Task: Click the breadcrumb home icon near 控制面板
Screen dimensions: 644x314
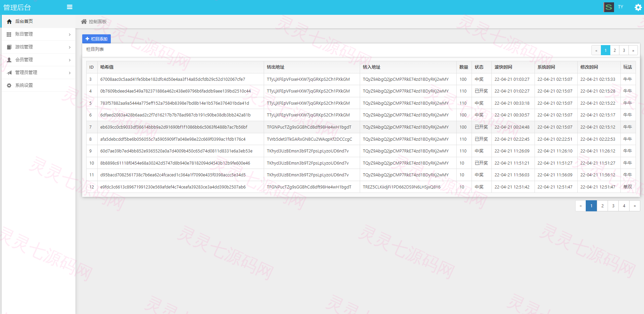Action: coord(84,22)
